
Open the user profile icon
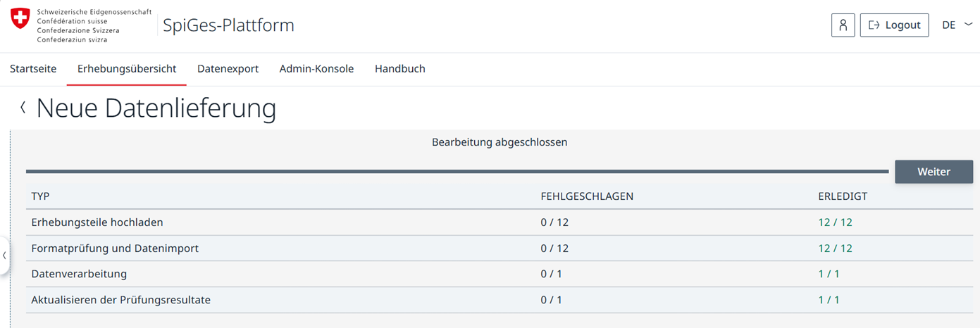pos(843,25)
